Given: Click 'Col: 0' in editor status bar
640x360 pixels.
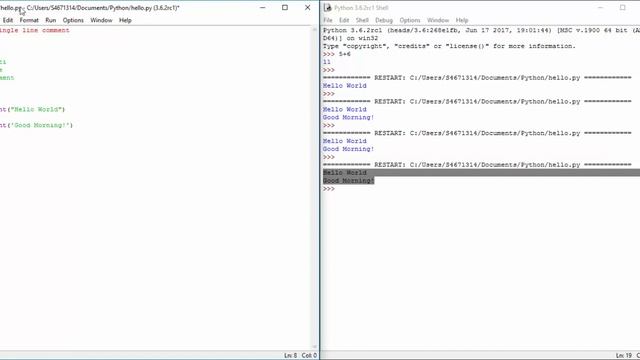Looking at the screenshot, I should point(309,356).
